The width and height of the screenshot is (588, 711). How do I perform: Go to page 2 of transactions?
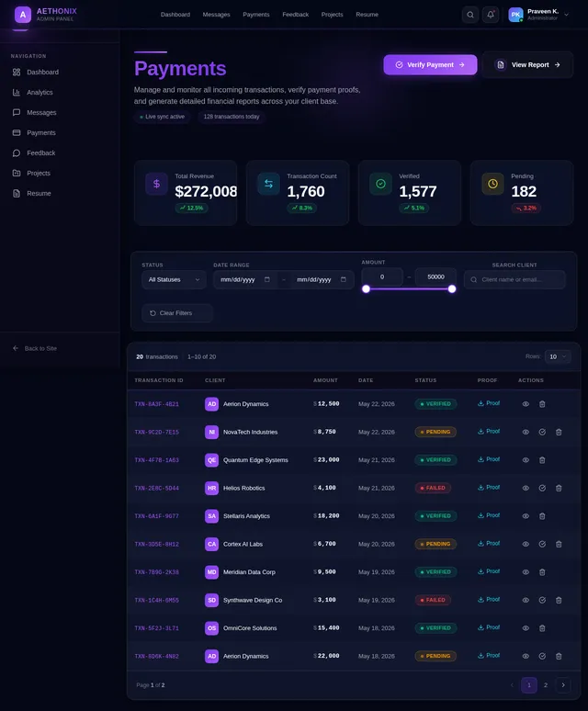click(546, 685)
